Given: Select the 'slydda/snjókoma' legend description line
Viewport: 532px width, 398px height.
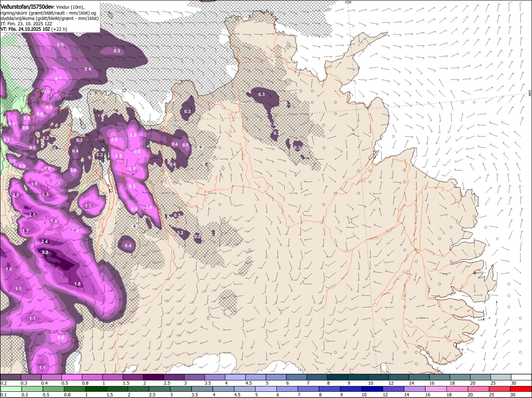Looking at the screenshot, I should pyautogui.click(x=49, y=18).
